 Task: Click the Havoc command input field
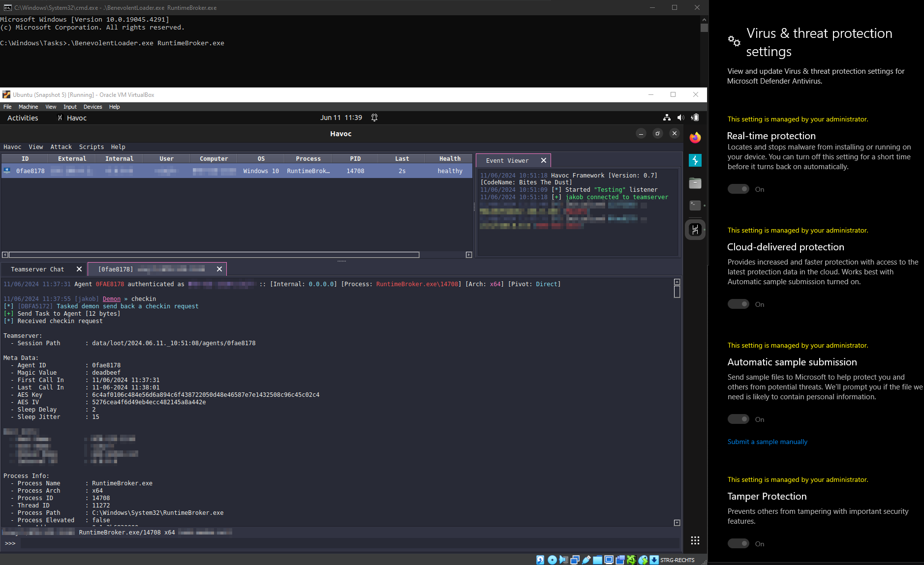point(349,543)
